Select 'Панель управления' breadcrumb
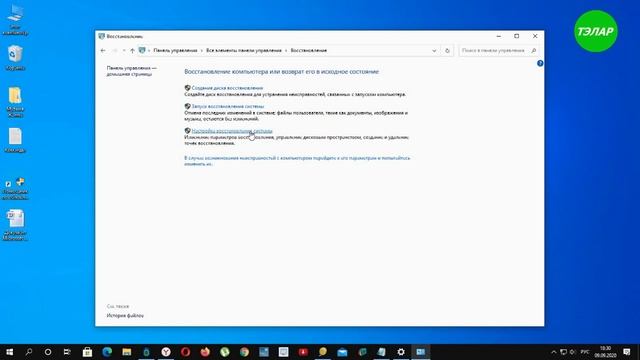Screen dimensions: 640x360 [x=175, y=50]
